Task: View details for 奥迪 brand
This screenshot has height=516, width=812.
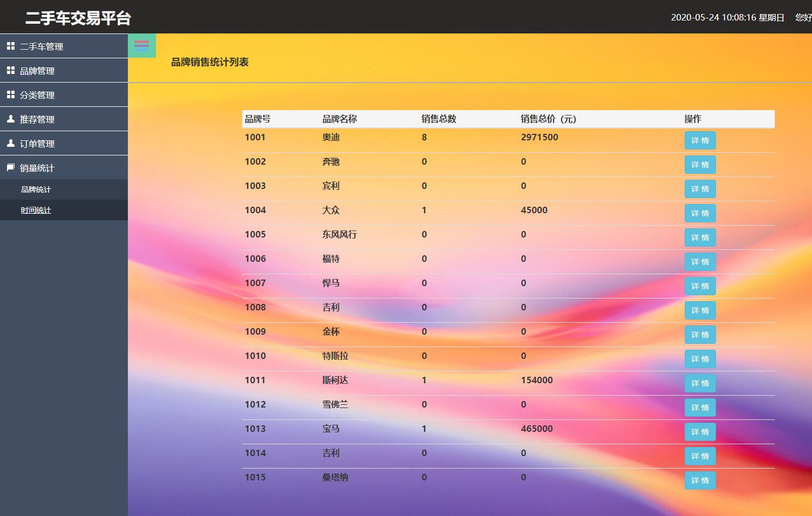Action: (700, 140)
